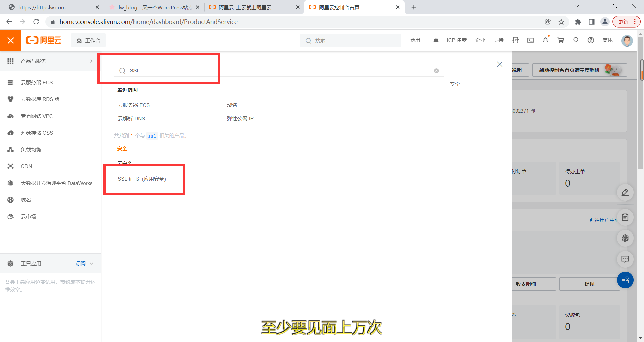Viewport: 644px width, 342px height.
Task: Select the orange 安全 category heading
Action: click(x=122, y=148)
